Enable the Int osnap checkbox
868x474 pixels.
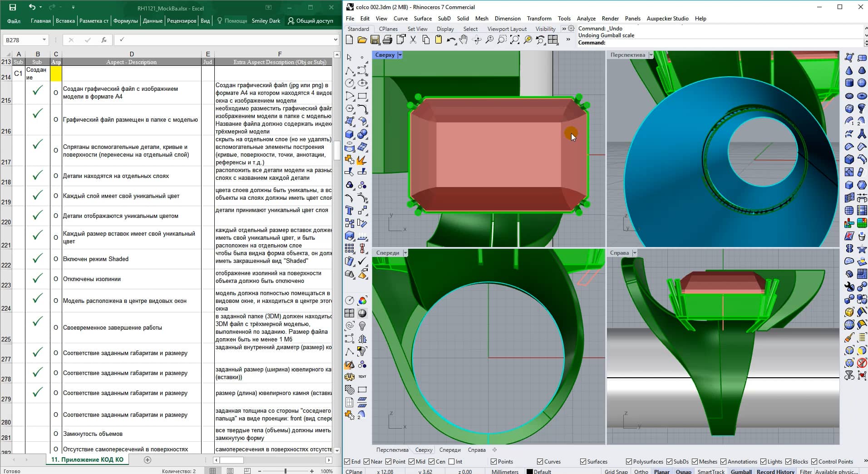[452, 461]
